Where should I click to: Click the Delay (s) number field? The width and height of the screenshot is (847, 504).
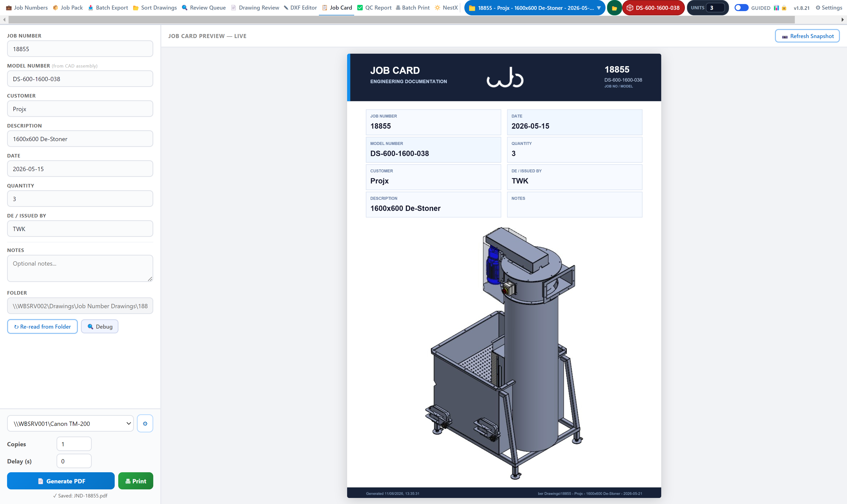(x=74, y=461)
